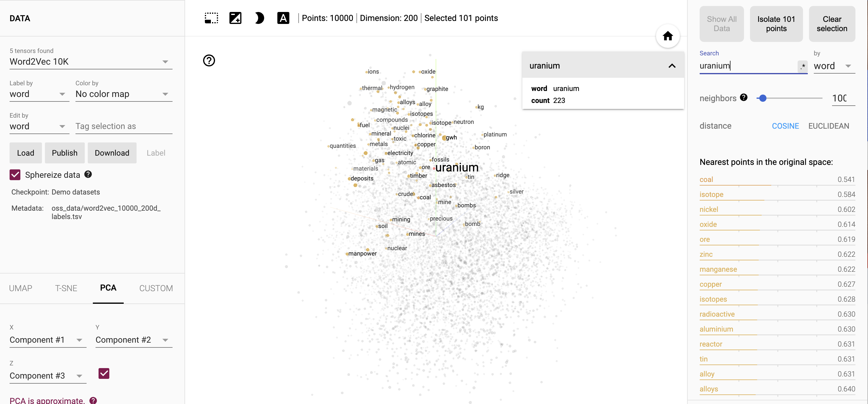Toggle the Sphereize data checkbox
This screenshot has height=404, width=868.
coord(15,175)
